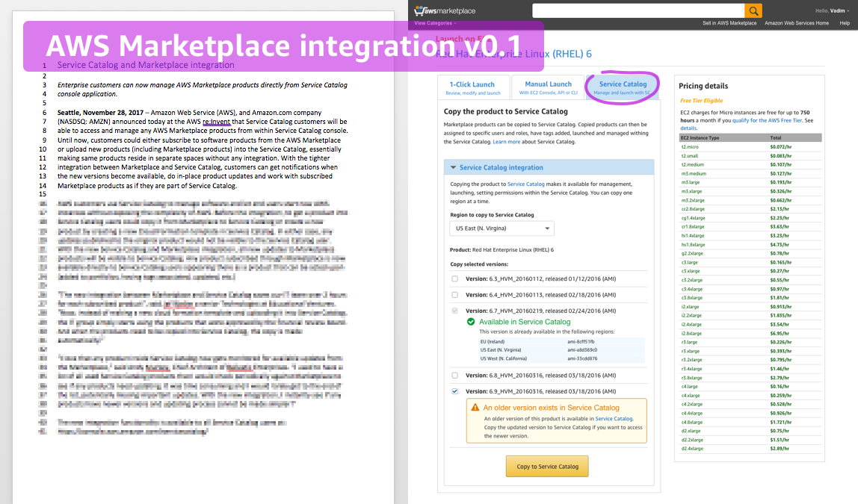
Task: Follow the Learn more link about Service Catalog
Action: tap(507, 142)
